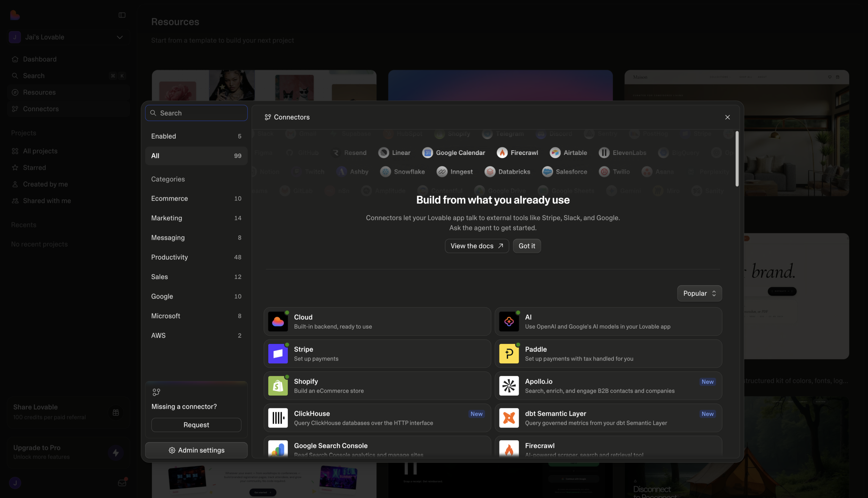Open Search in the sidebar
This screenshot has height=498, width=868.
(69, 76)
